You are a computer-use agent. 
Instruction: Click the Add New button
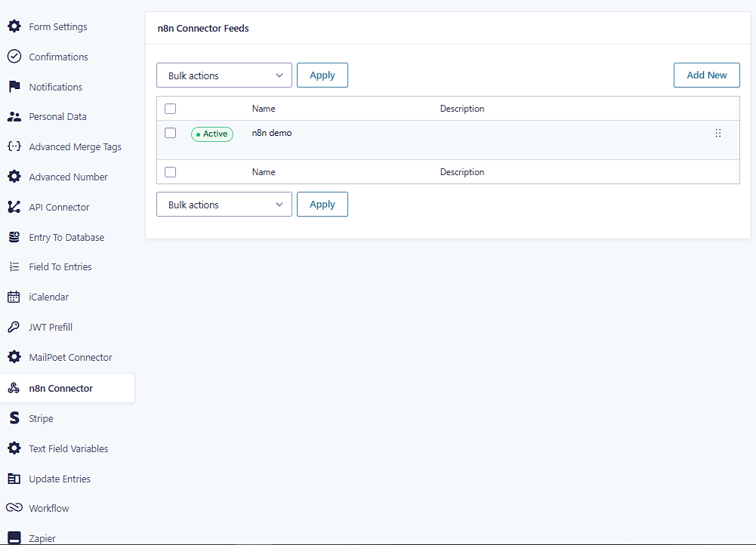tap(706, 75)
